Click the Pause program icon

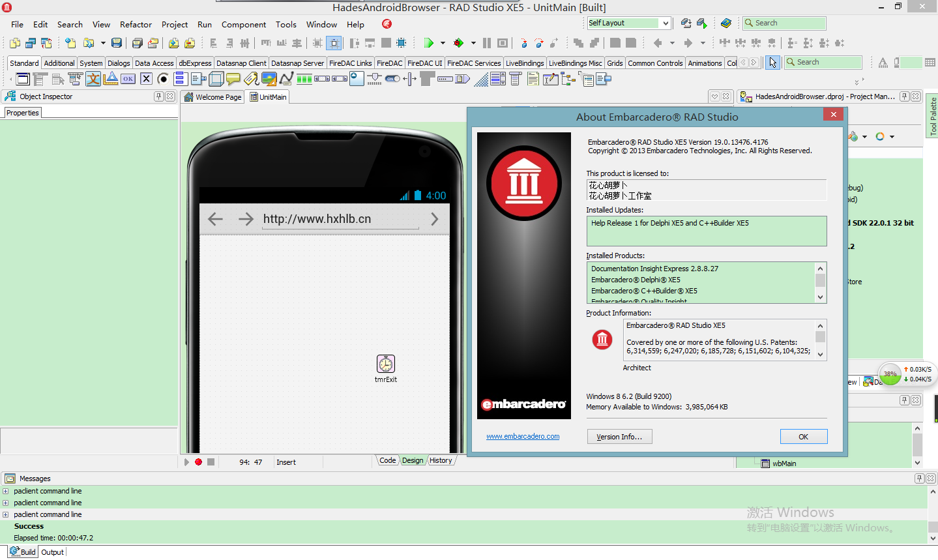pos(486,43)
